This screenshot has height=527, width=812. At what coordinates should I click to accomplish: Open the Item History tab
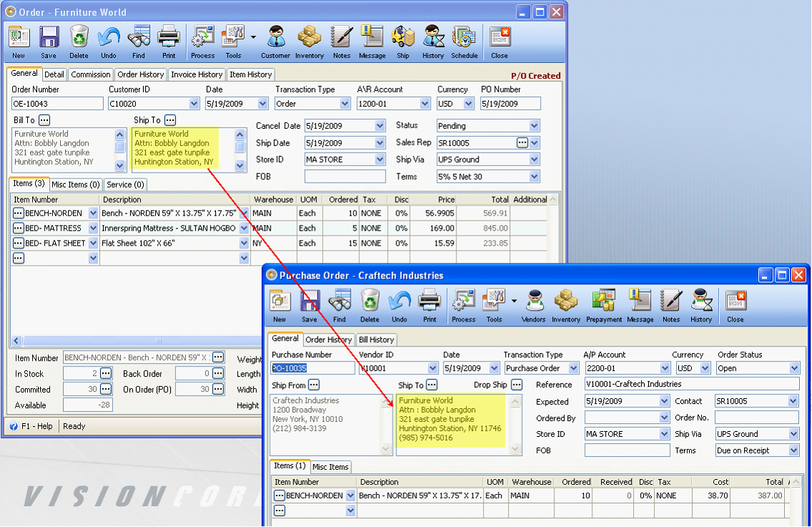(250, 74)
